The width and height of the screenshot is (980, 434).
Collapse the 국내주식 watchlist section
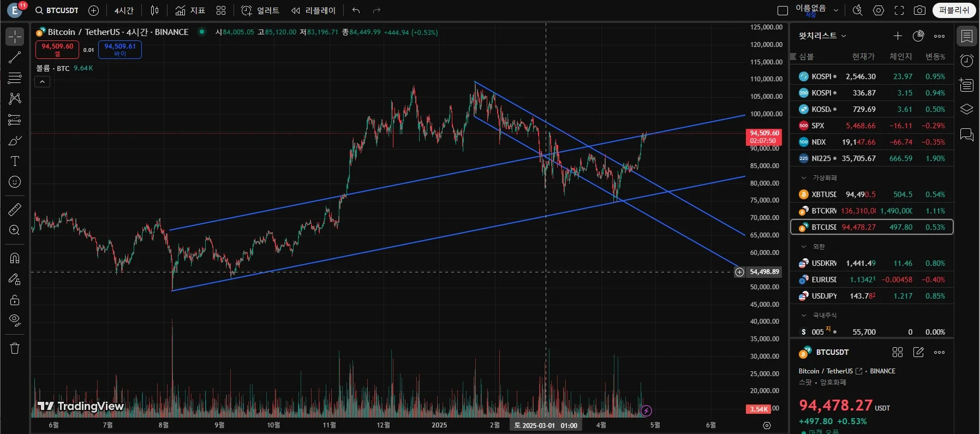(x=803, y=316)
